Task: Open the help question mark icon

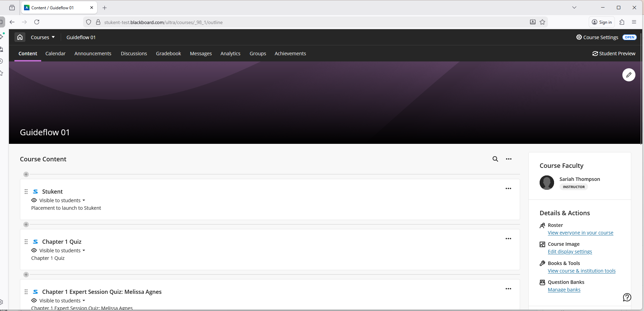Action: pos(627,297)
